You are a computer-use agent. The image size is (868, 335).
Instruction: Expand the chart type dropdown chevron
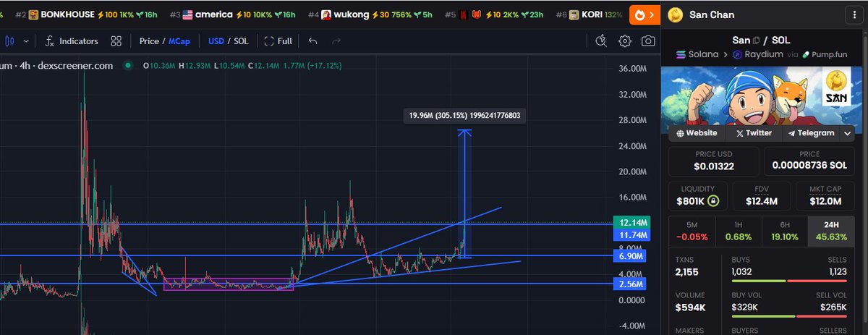pyautogui.click(x=27, y=41)
